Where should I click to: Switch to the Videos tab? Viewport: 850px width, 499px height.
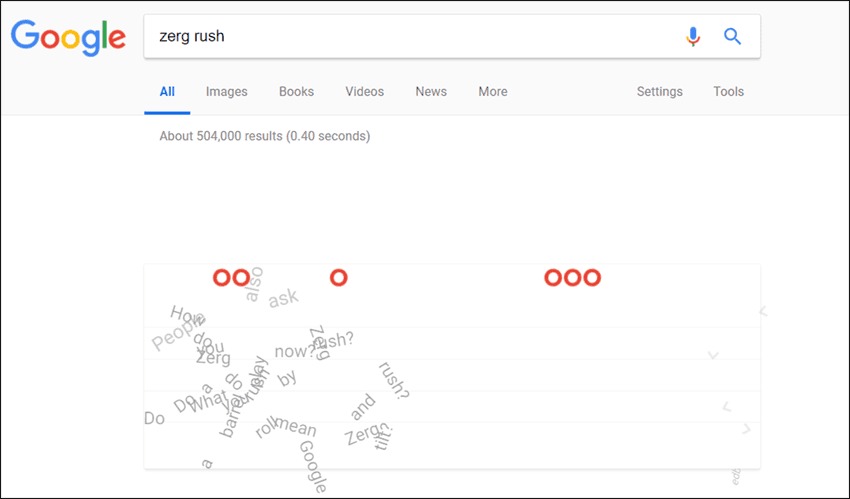[365, 92]
